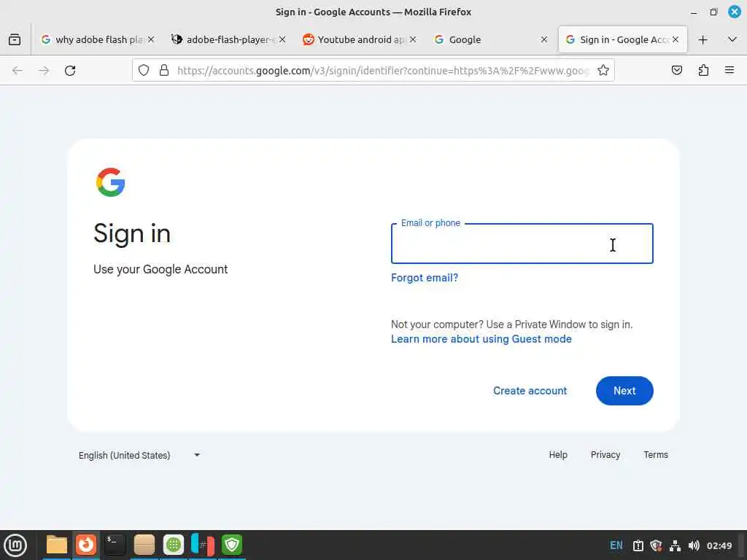Close the Firefox window
The width and height of the screenshot is (747, 560).
(x=734, y=12)
